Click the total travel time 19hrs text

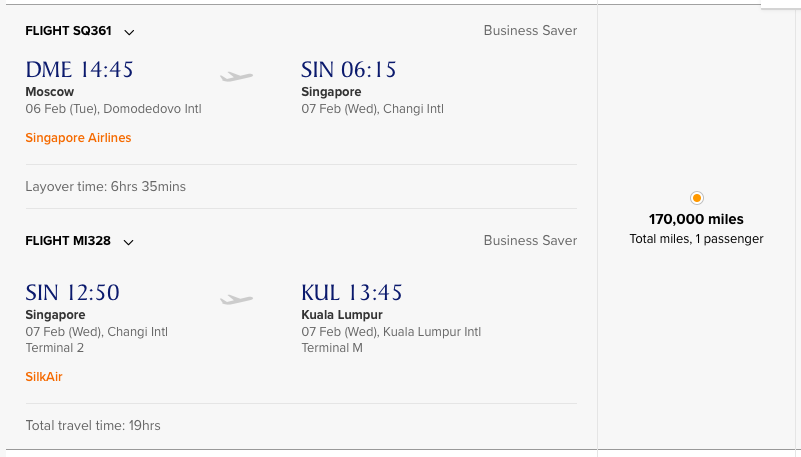pyautogui.click(x=93, y=425)
